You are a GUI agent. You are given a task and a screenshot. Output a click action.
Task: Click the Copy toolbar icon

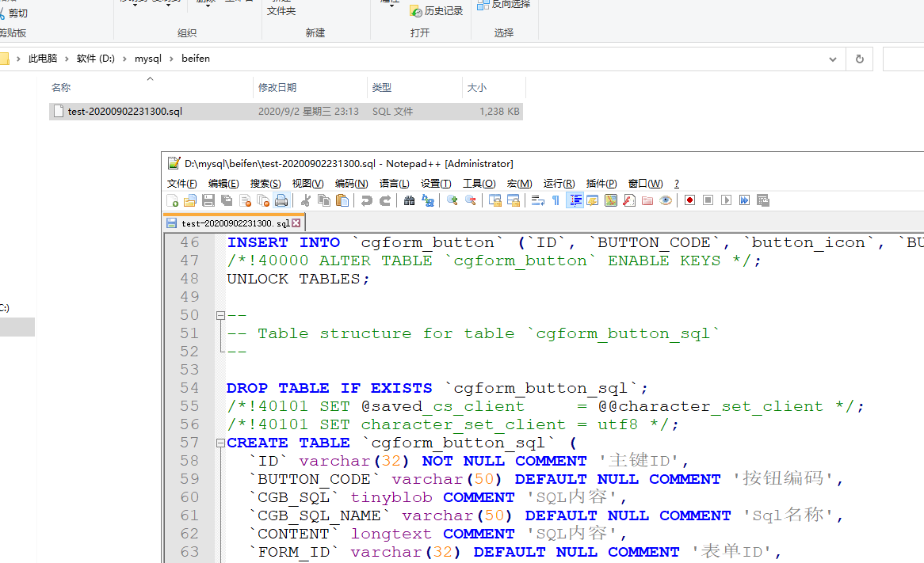click(323, 201)
